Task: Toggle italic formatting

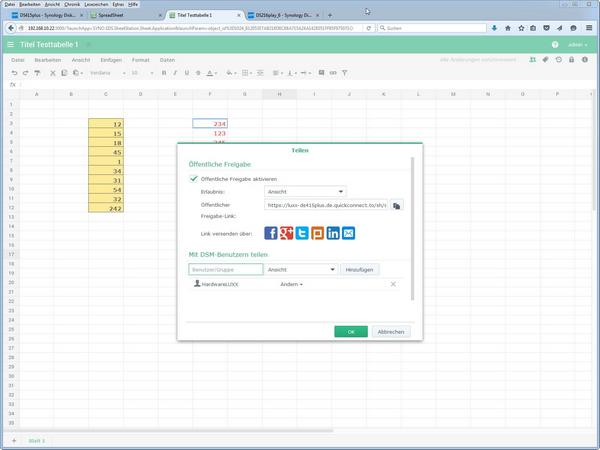Action: (175, 73)
